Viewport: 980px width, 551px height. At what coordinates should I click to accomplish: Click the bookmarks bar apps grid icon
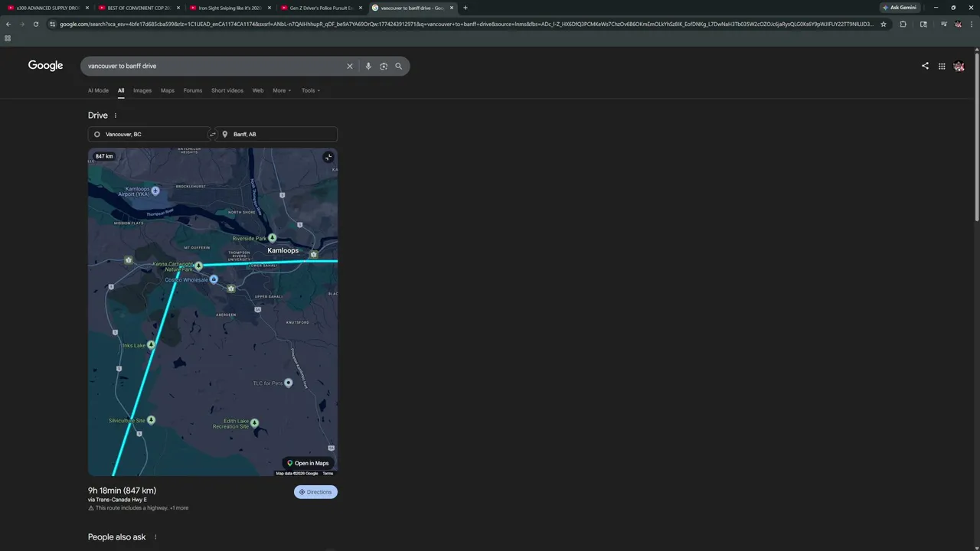coord(8,38)
